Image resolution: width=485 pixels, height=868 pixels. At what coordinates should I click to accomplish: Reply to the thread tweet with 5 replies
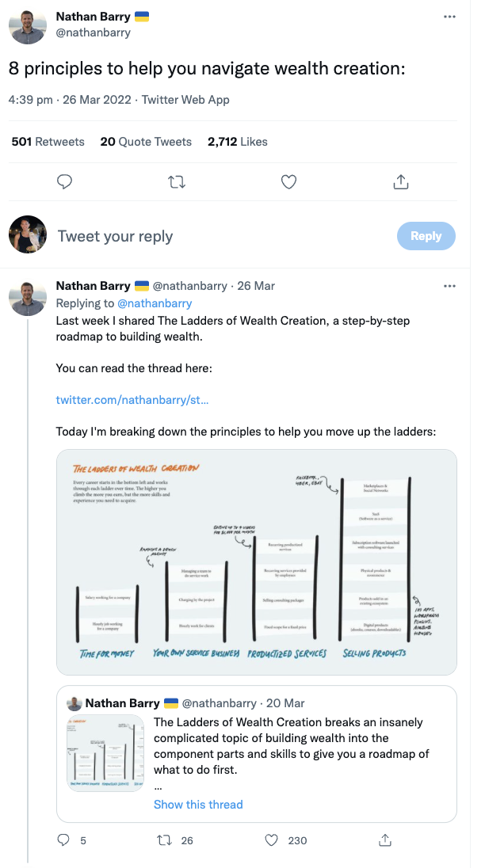click(x=63, y=839)
